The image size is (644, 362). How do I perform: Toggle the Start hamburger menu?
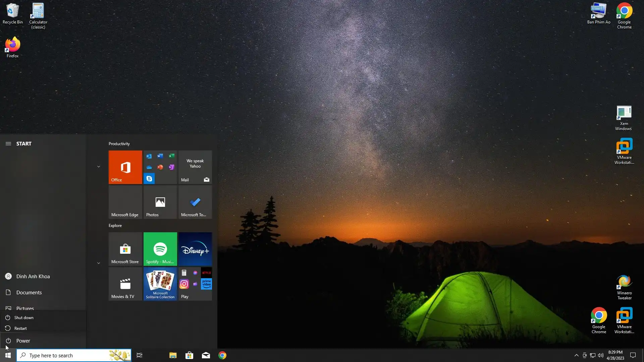coord(8,143)
